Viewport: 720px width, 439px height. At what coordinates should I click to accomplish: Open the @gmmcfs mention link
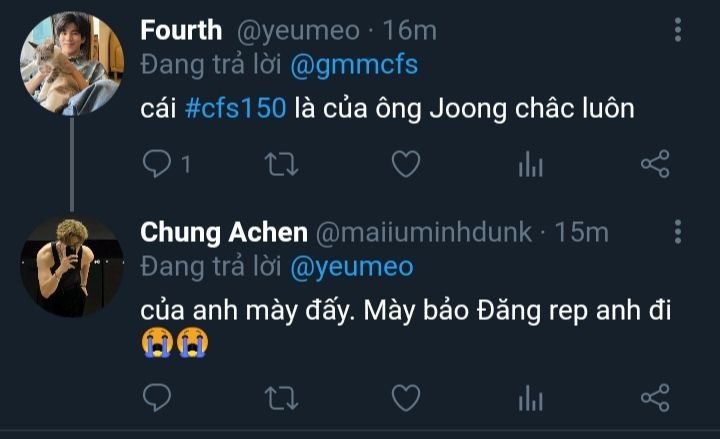click(x=354, y=66)
